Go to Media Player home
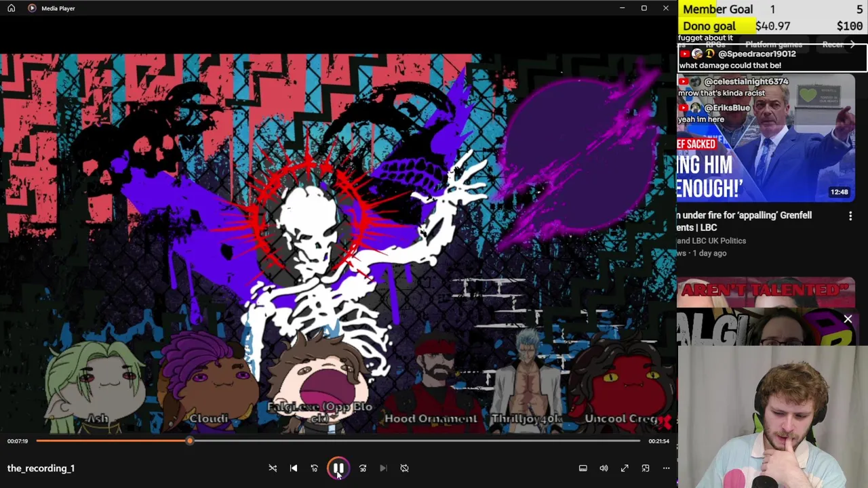This screenshot has height=488, width=868. [x=11, y=8]
